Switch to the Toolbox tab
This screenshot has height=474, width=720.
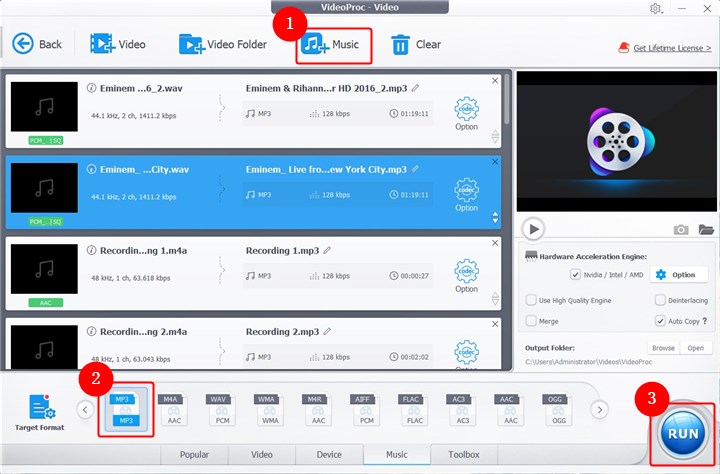tap(464, 454)
